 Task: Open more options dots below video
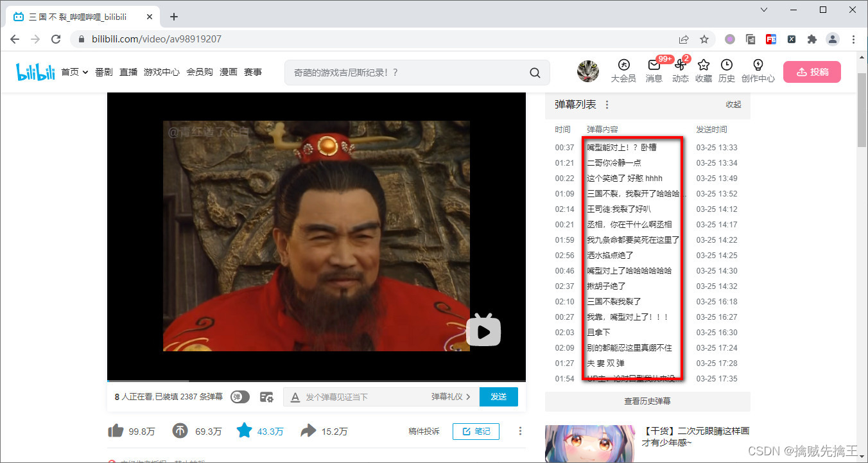(x=520, y=431)
